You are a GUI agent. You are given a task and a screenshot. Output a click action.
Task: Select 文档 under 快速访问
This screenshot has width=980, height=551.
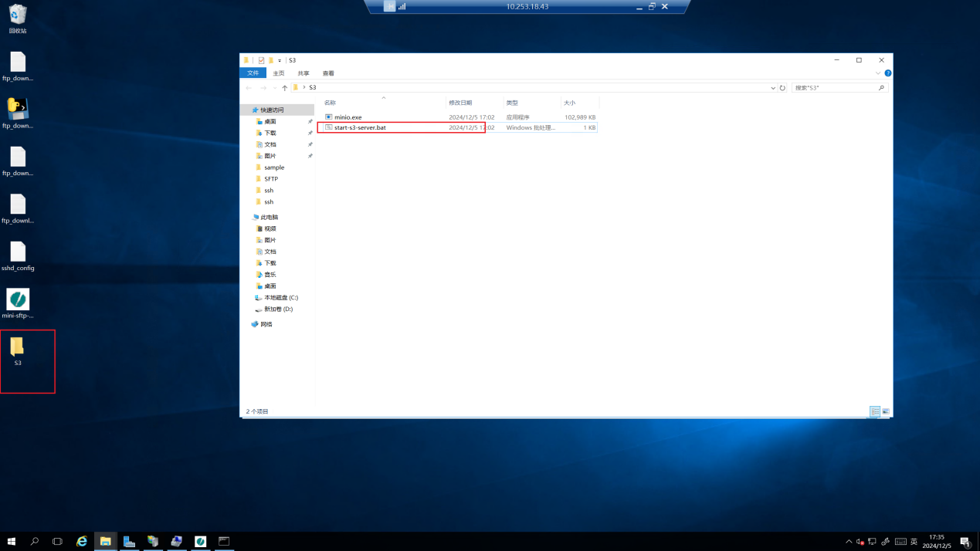pos(270,144)
